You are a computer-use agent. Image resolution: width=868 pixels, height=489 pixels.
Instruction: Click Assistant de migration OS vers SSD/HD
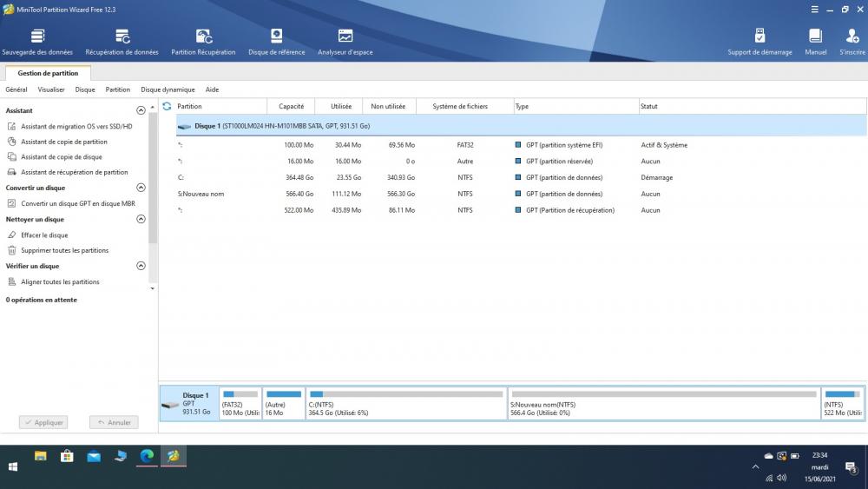[76, 127]
